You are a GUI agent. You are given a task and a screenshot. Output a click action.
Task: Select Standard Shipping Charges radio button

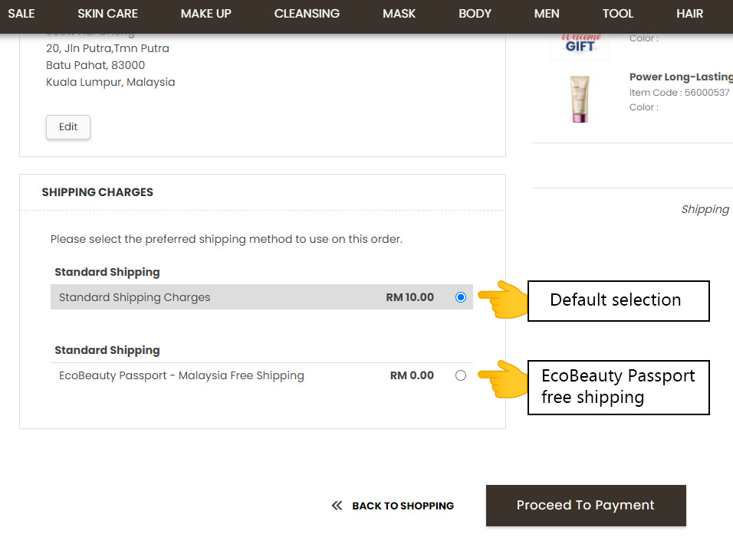tap(460, 297)
